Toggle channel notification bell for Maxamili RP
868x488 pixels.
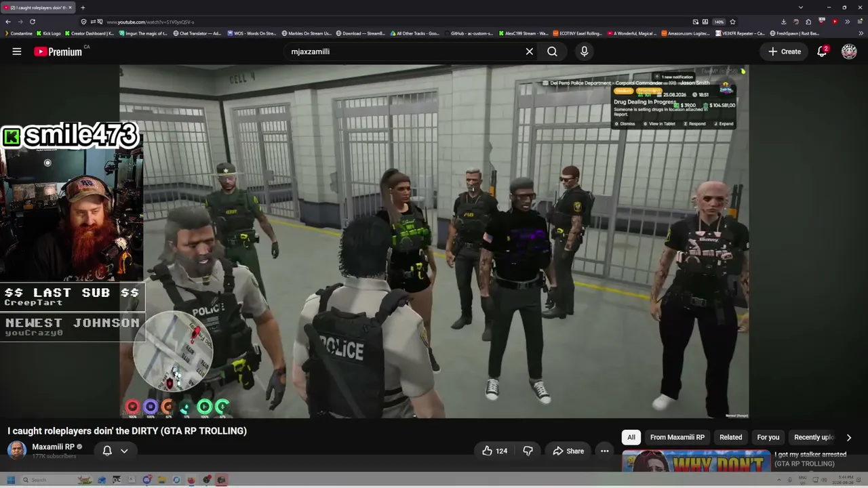point(107,451)
